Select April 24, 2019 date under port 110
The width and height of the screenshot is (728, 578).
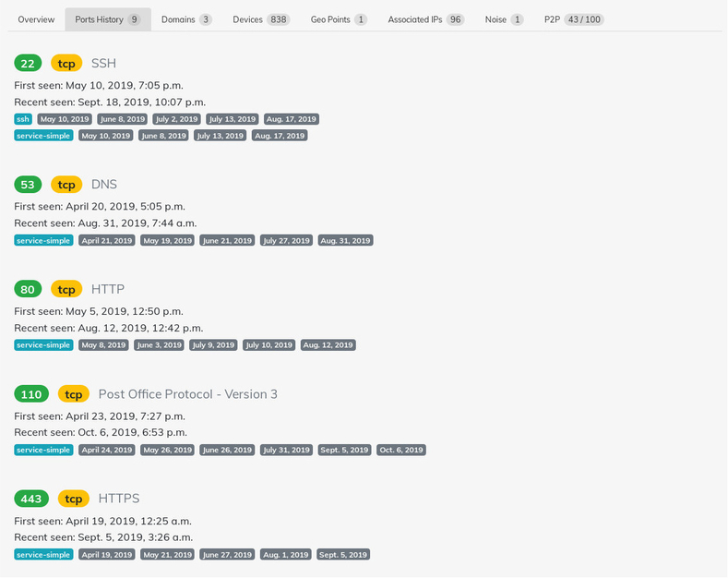tap(107, 450)
